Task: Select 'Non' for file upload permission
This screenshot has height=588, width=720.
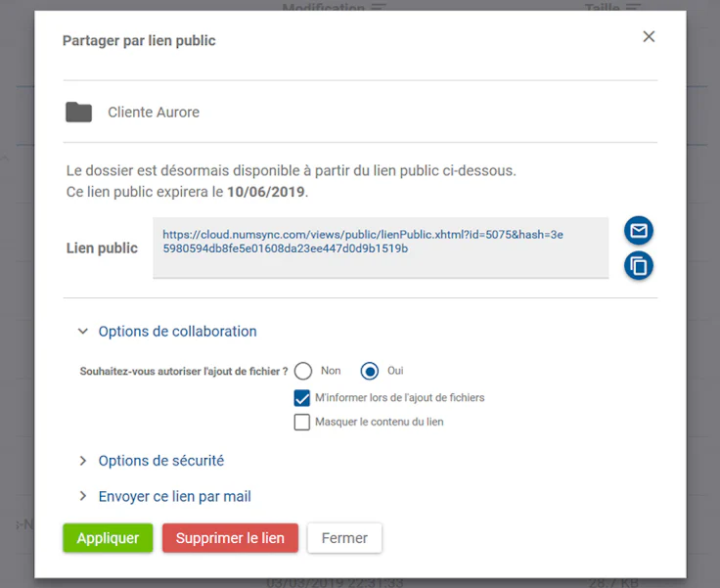Action: point(303,371)
